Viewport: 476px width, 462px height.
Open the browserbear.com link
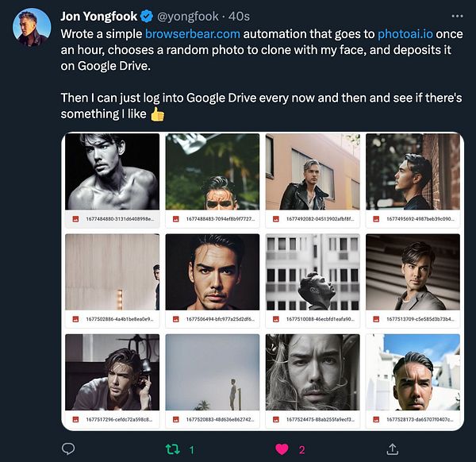click(192, 33)
